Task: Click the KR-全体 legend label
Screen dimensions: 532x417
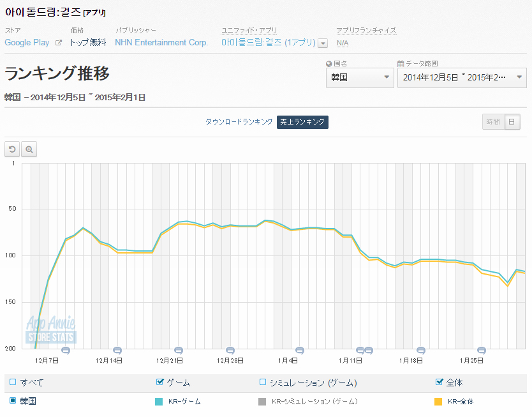Action: (461, 402)
